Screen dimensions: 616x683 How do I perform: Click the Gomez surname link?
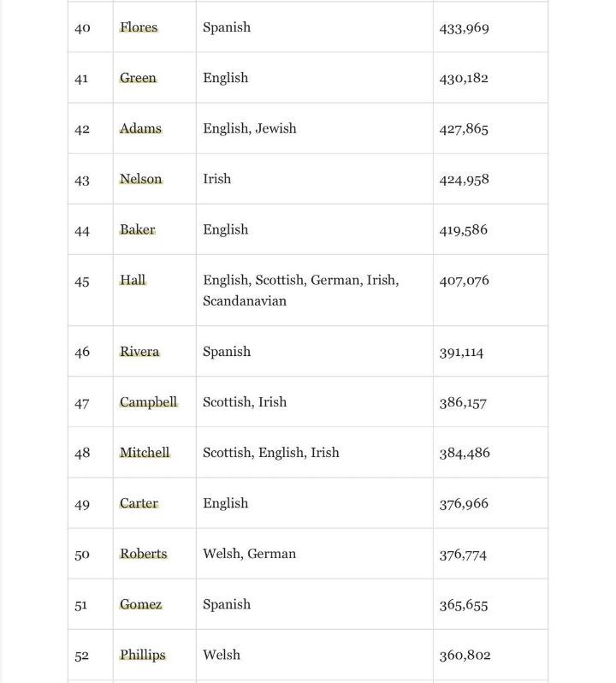(x=140, y=604)
